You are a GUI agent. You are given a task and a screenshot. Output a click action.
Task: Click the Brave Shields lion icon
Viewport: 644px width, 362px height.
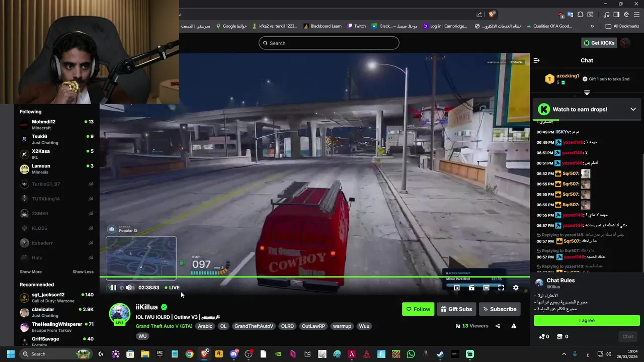pos(492,15)
